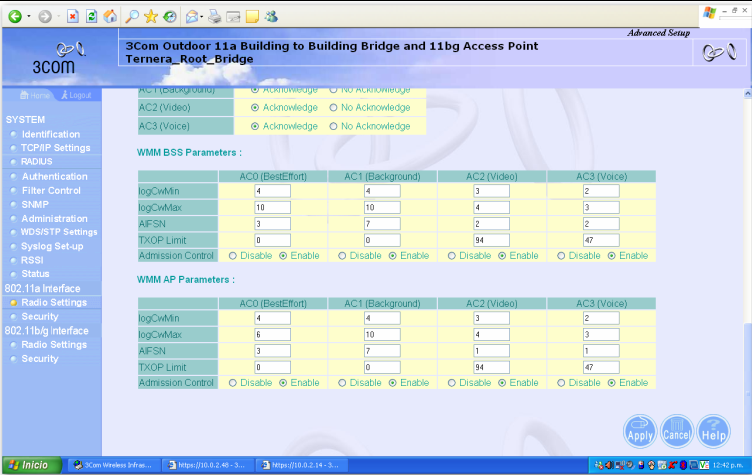This screenshot has height=475, width=752.
Task: Open the Favorites star icon
Action: (x=150, y=17)
